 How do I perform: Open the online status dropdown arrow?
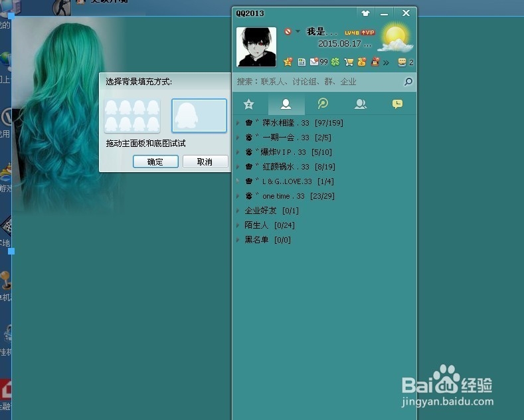pyautogui.click(x=298, y=31)
